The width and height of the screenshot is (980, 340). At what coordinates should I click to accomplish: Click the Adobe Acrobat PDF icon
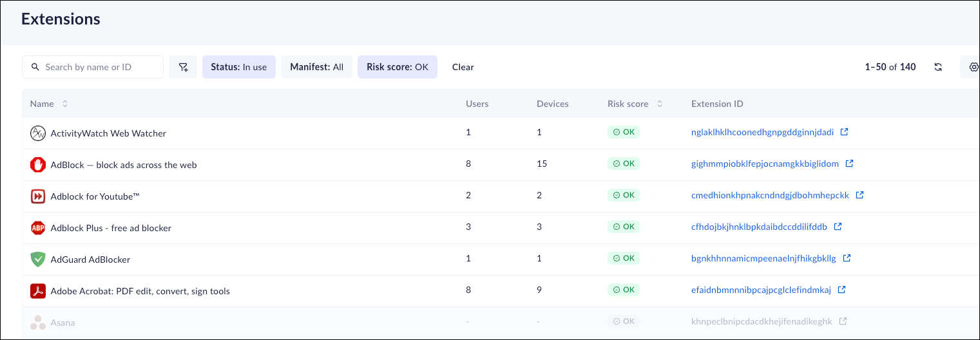point(38,291)
